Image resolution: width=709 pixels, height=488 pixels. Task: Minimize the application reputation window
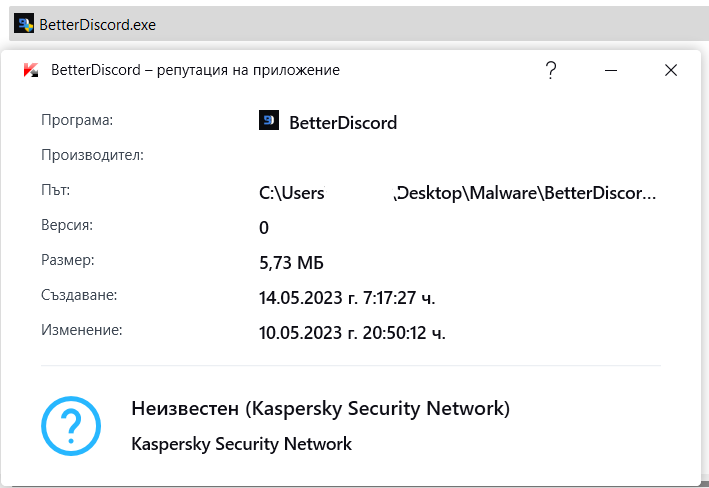[611, 71]
